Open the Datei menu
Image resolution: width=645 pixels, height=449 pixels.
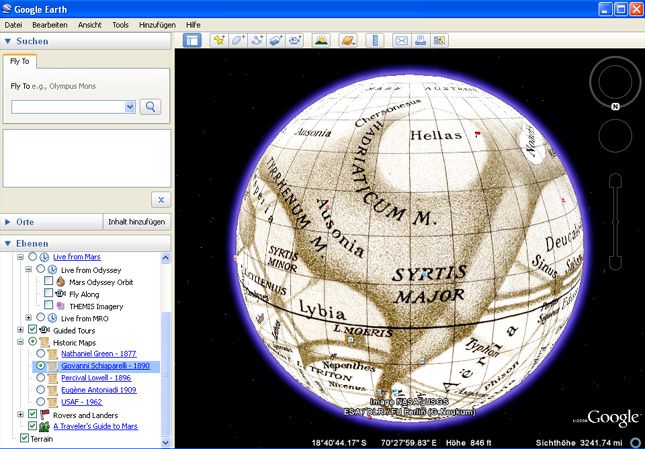tap(13, 25)
